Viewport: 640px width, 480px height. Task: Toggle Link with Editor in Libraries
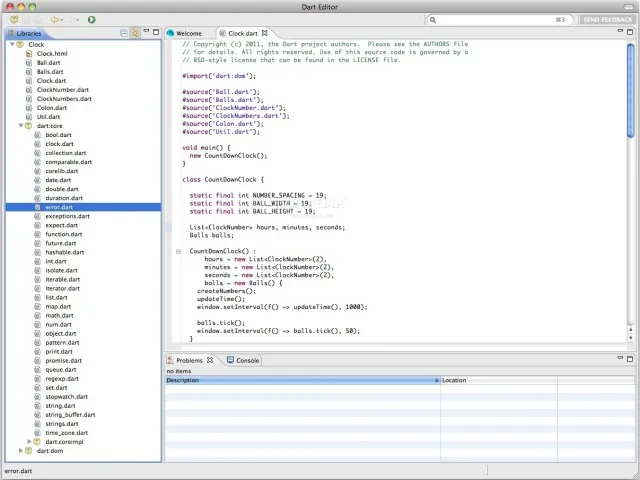coord(135,33)
